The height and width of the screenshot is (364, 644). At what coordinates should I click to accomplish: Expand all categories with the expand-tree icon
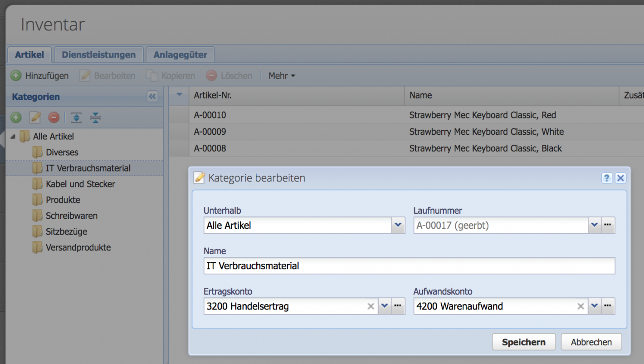[x=76, y=118]
